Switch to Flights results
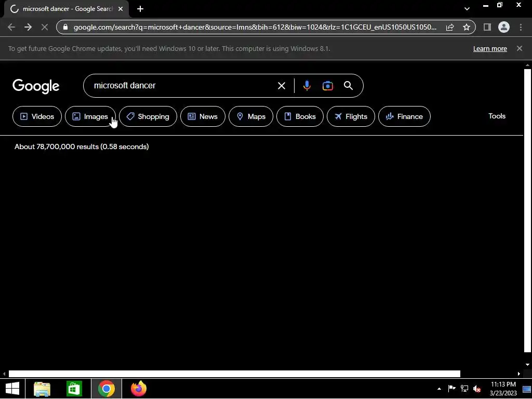The height and width of the screenshot is (399, 532). 351,116
